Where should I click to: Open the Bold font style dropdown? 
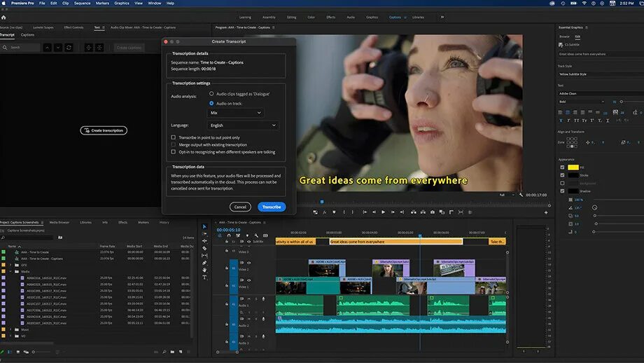(x=582, y=102)
